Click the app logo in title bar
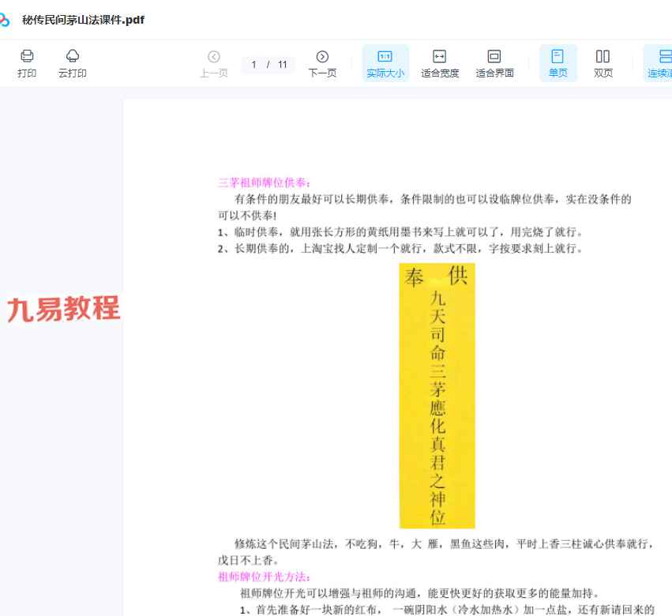 pyautogui.click(x=6, y=20)
